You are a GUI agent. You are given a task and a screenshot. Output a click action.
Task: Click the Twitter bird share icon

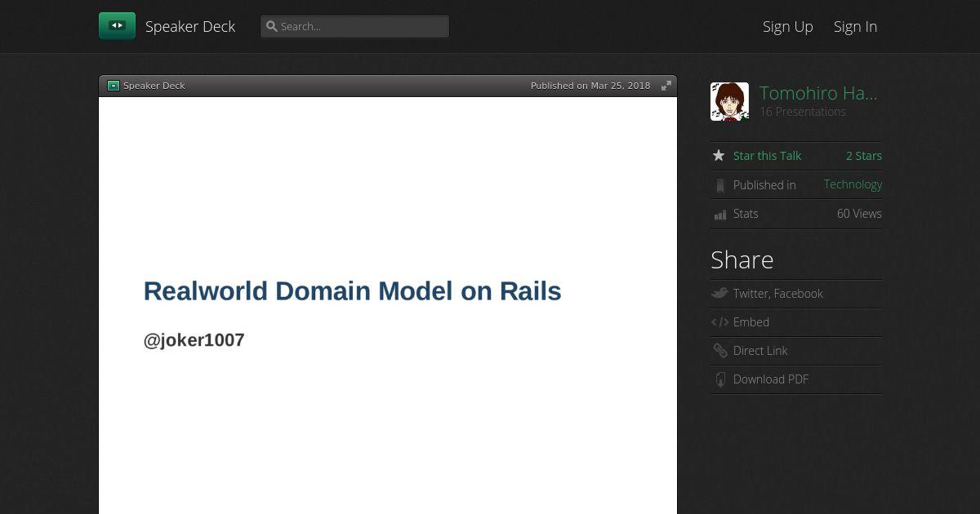point(719,294)
